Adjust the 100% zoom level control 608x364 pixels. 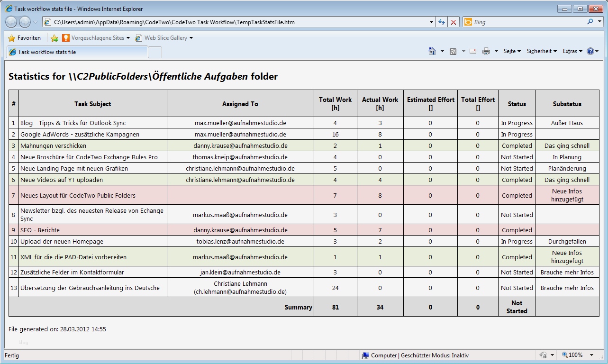click(576, 355)
